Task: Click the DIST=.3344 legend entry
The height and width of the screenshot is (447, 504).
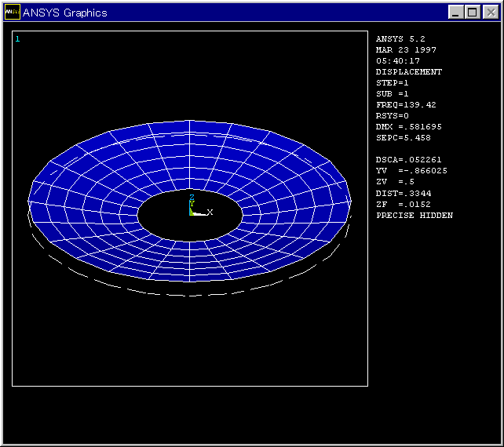Action: (404, 193)
